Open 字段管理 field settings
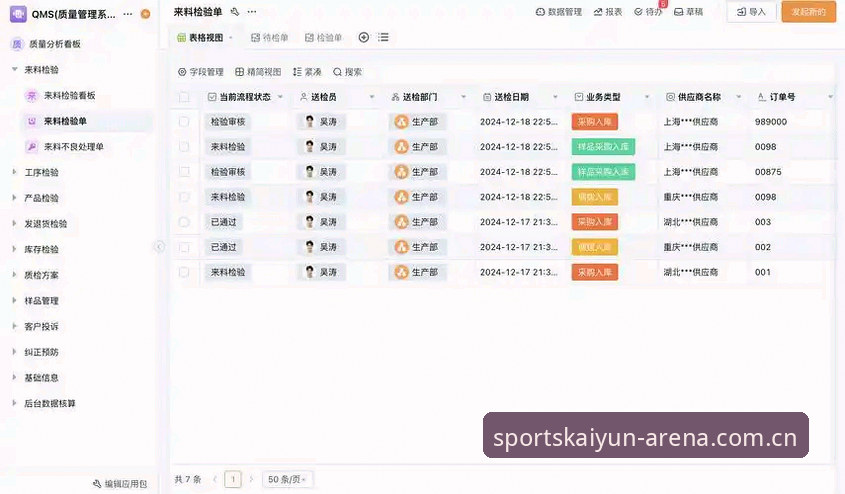 pyautogui.click(x=200, y=72)
